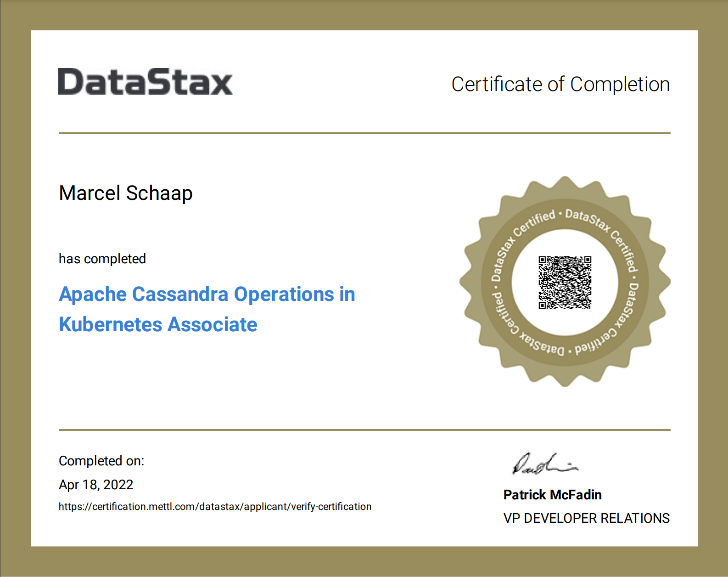Click the "Certificate of Completion" heading

pos(560,85)
